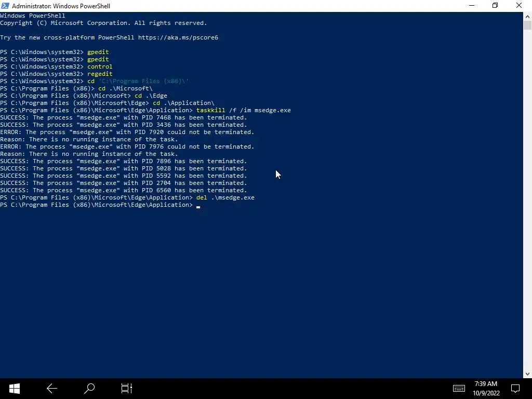Image resolution: width=532 pixels, height=399 pixels.
Task: Click the https://aka.ms/pscore6 URL text
Action: tap(178, 37)
